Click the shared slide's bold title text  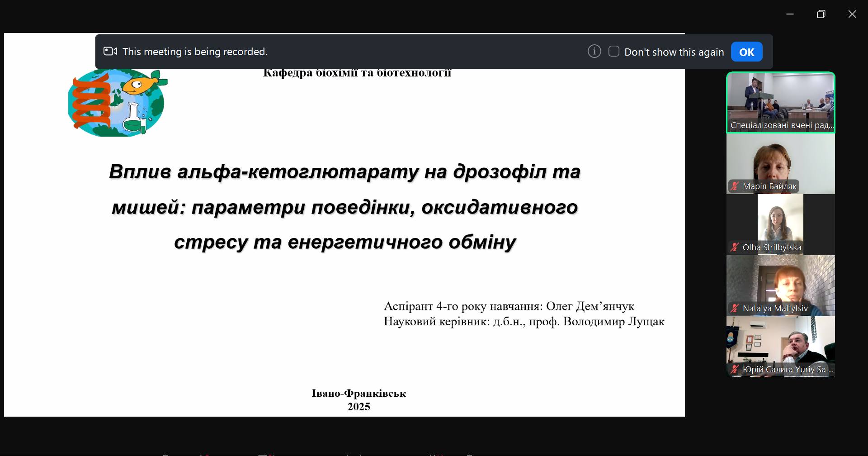344,207
